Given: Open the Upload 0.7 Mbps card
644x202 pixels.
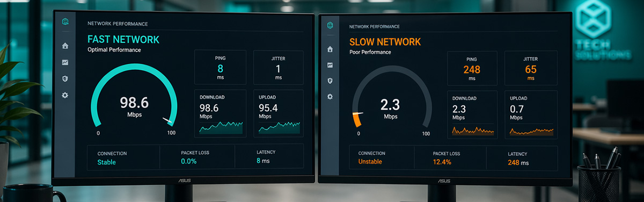Looking at the screenshot, I should 530,114.
